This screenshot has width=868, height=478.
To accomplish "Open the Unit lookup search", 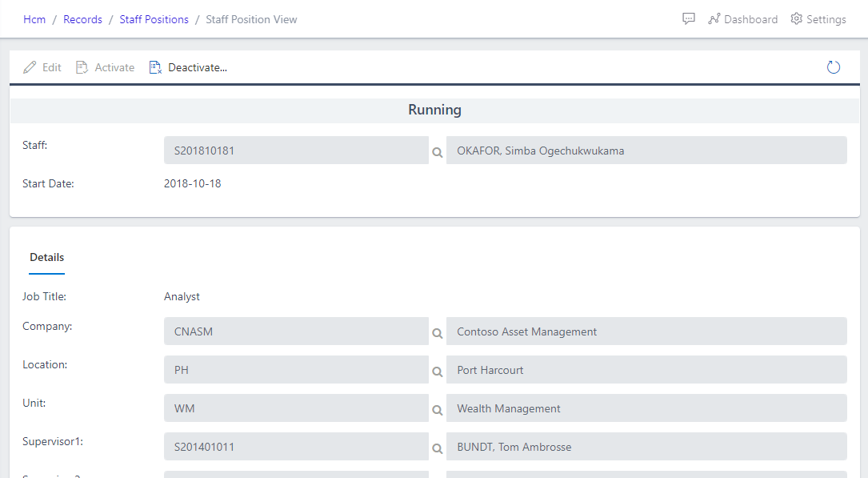I will 437,408.
